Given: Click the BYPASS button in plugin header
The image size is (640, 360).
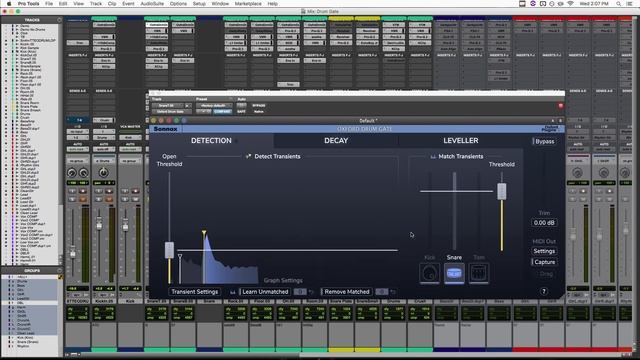Looking at the screenshot, I should pyautogui.click(x=258, y=105).
